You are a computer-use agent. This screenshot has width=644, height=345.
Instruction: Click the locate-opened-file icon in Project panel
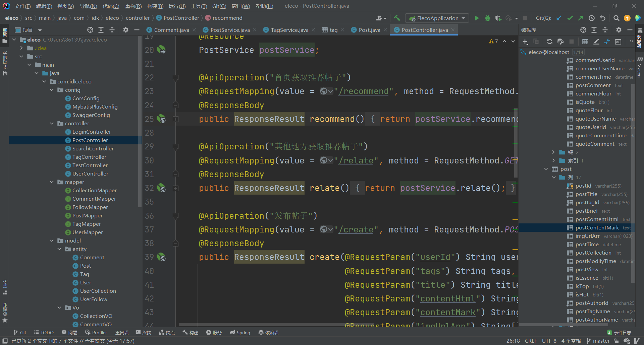coord(90,30)
